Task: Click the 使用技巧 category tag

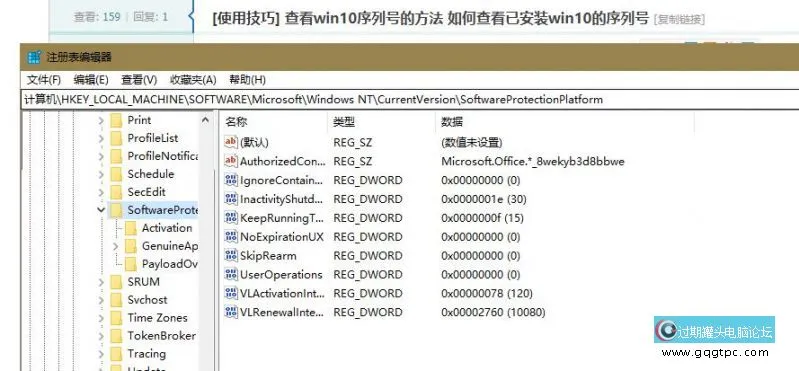Action: point(246,18)
